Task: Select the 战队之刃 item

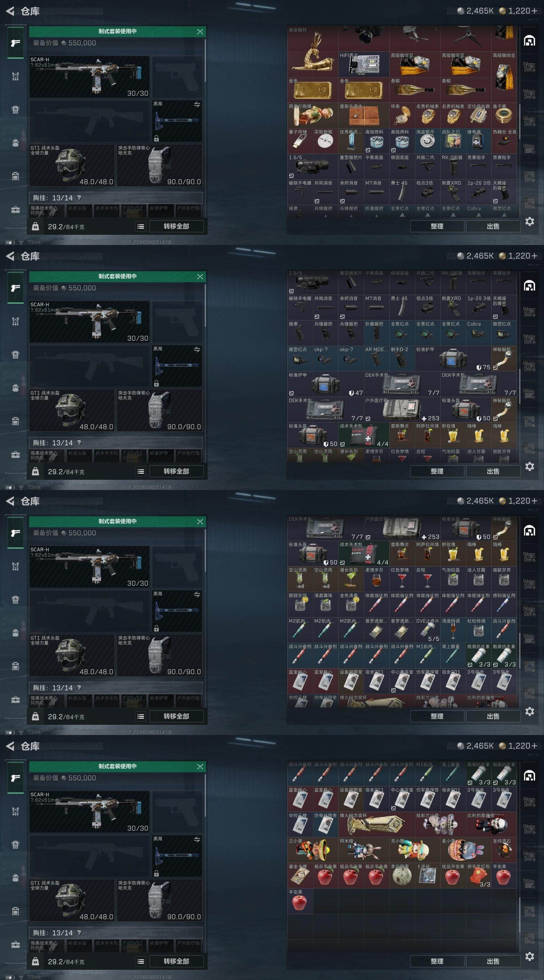Action: pyautogui.click(x=453, y=141)
